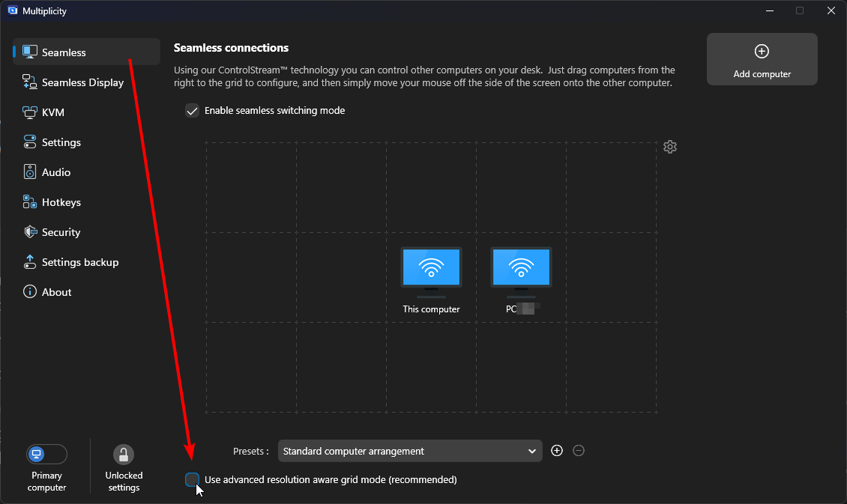Click the remove preset minus icon
847x504 pixels.
(x=579, y=451)
